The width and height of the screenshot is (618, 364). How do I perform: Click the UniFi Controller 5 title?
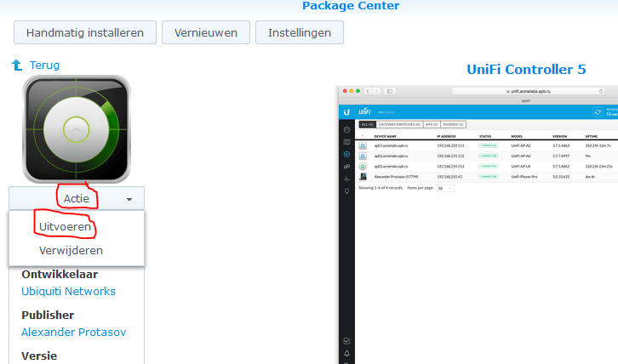[x=526, y=70]
